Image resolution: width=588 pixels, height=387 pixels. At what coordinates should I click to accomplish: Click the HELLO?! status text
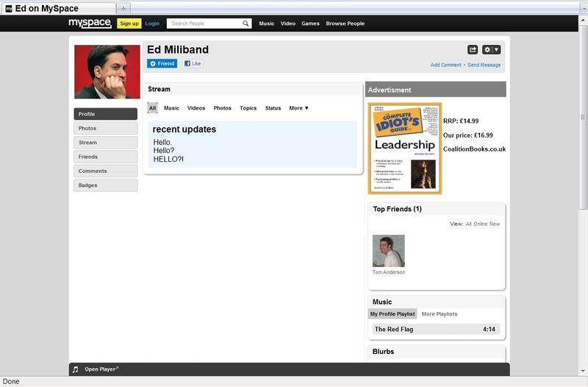click(x=168, y=159)
